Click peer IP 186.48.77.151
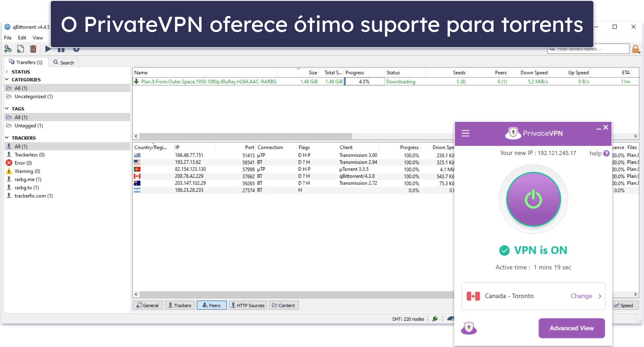The width and height of the screenshot is (644, 347). [x=189, y=155]
